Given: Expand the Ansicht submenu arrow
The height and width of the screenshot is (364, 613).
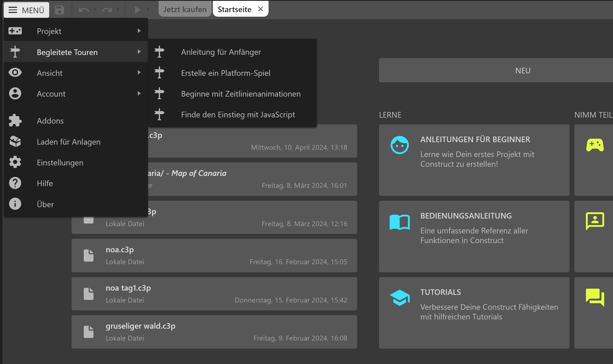Looking at the screenshot, I should click(139, 73).
